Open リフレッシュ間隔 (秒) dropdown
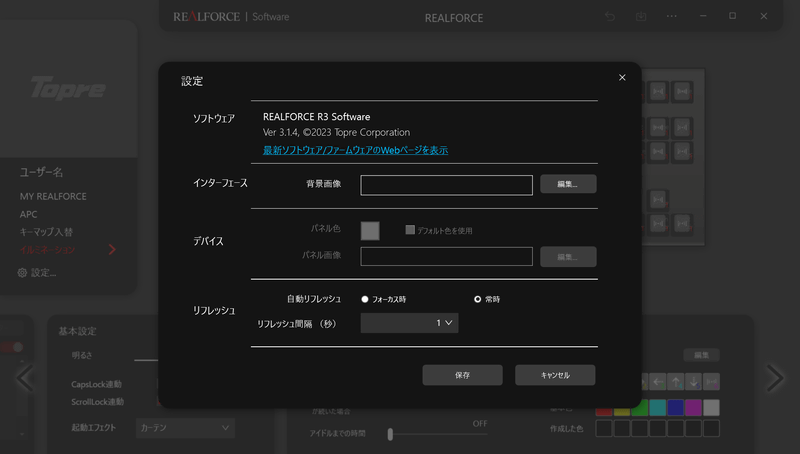The width and height of the screenshot is (800, 454). pos(409,323)
